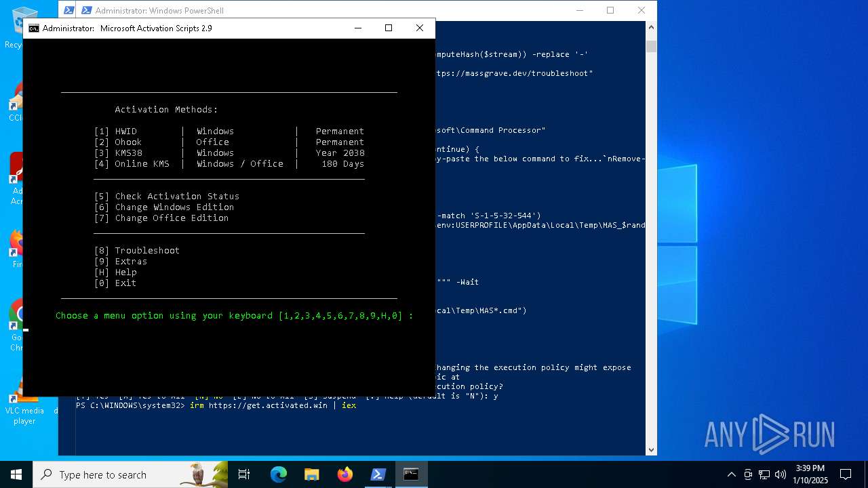This screenshot has width=868, height=488.
Task: Maximize the Windows PowerShell window
Action: pos(610,10)
